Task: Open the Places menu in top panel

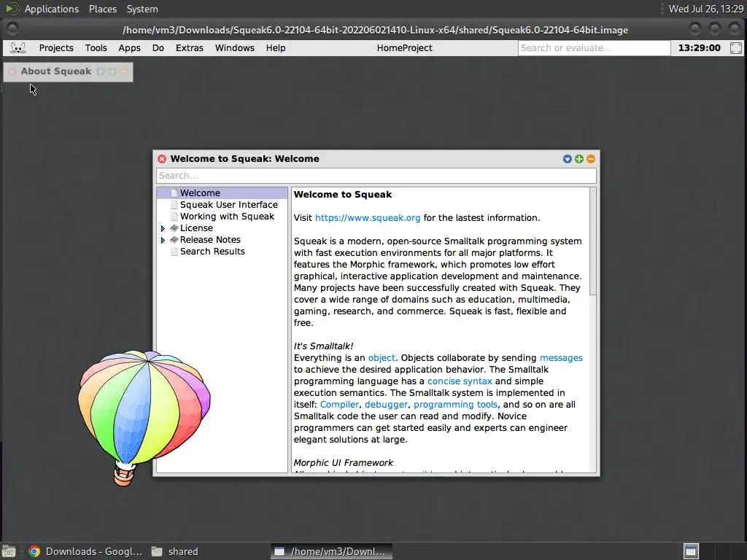Action: click(102, 9)
